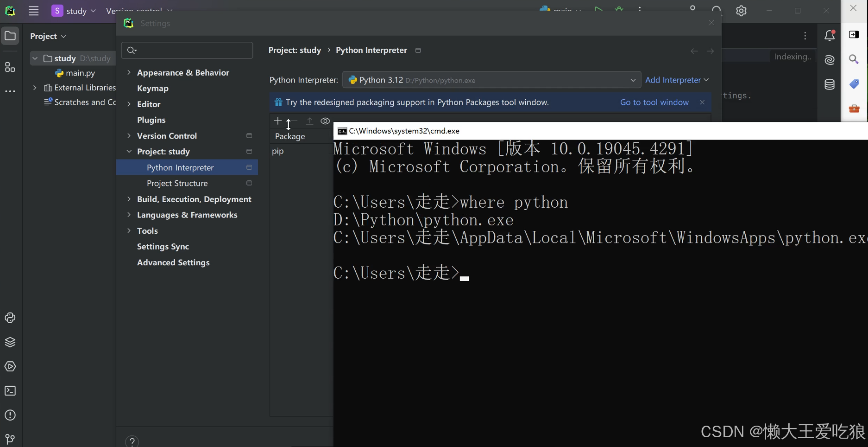
Task: Expand the Tools settings group
Action: coord(129,230)
